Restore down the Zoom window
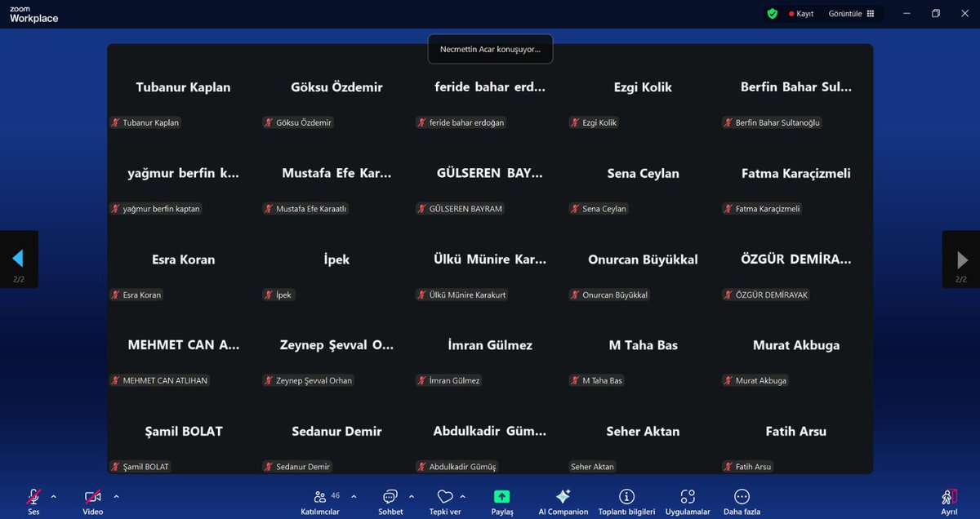Screen dimensions: 980x519 [x=936, y=14]
